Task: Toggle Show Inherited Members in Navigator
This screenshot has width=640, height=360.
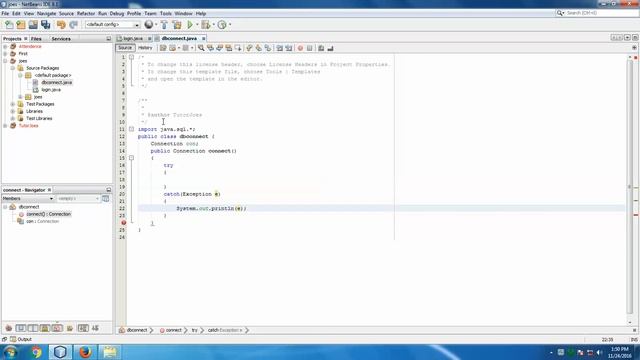Action: click(9, 328)
